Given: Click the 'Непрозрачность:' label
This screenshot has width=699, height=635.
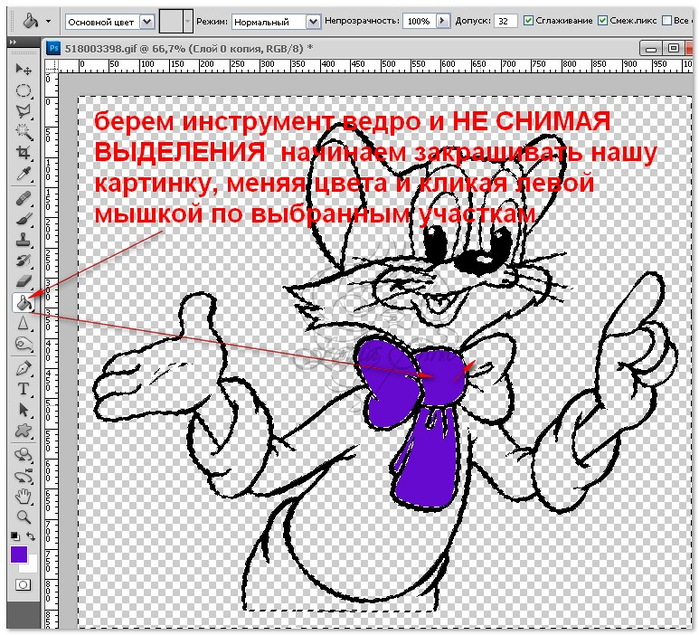Looking at the screenshot, I should (362, 21).
